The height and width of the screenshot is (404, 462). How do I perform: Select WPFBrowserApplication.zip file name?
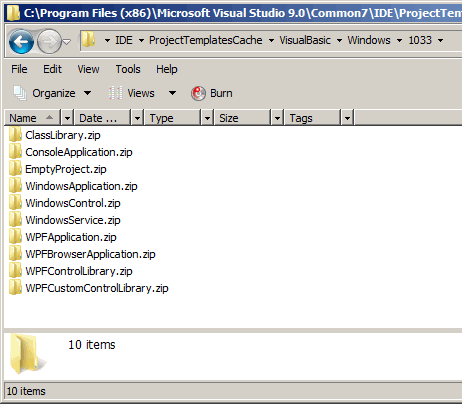(90, 254)
